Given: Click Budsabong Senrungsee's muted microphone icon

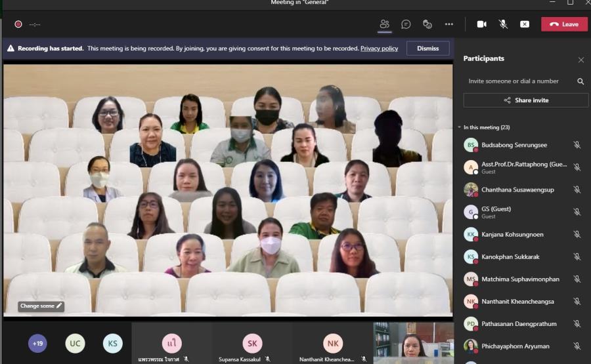Looking at the screenshot, I should point(577,145).
